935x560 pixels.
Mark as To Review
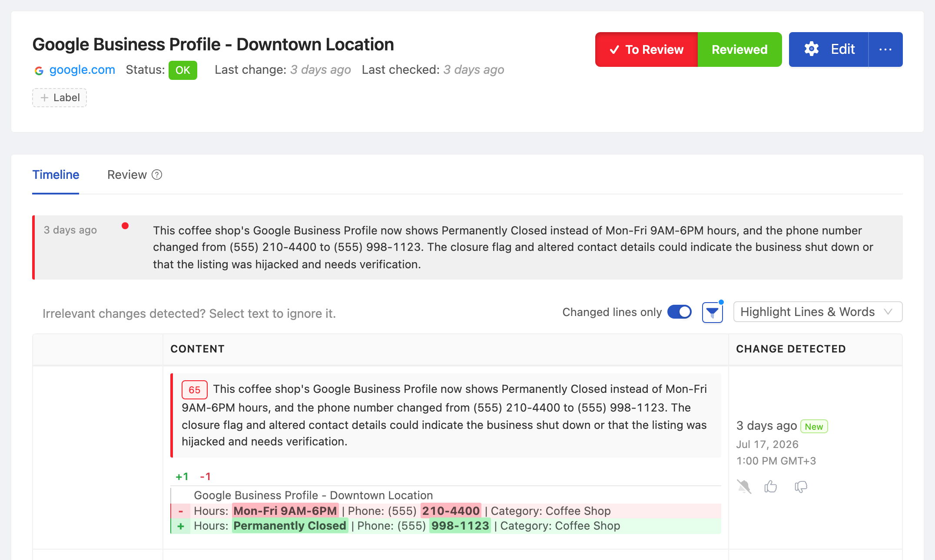pyautogui.click(x=647, y=49)
